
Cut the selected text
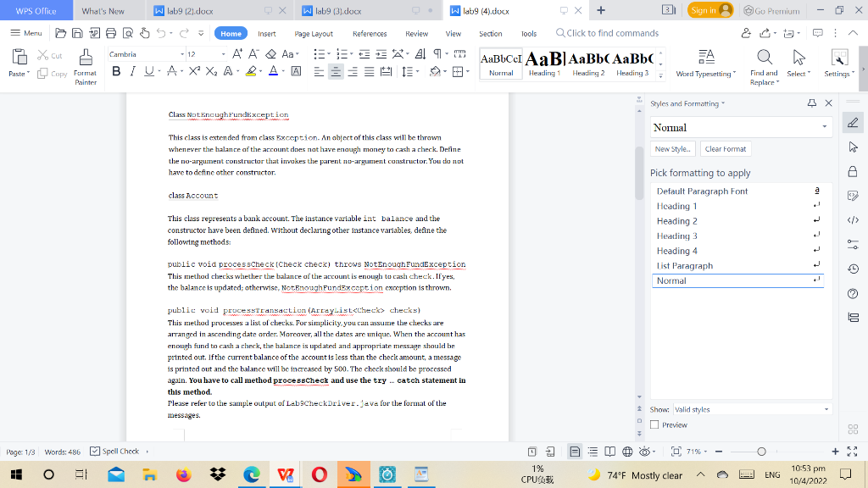pos(50,55)
